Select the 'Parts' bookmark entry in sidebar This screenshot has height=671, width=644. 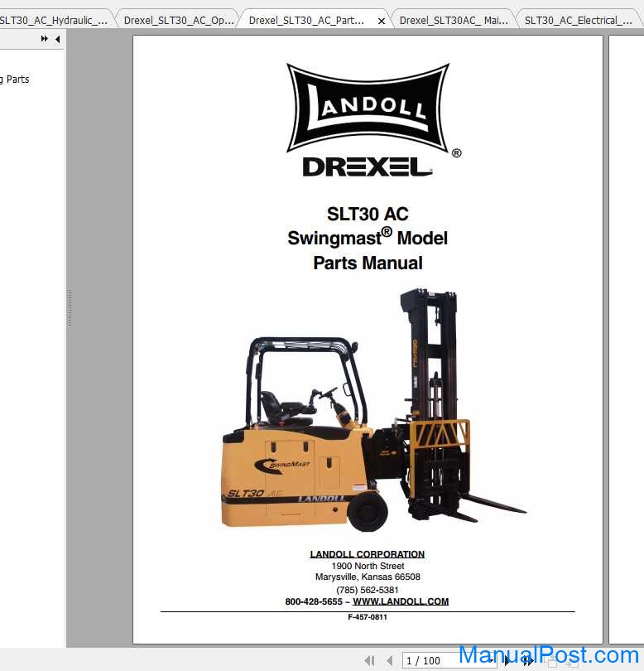15,80
